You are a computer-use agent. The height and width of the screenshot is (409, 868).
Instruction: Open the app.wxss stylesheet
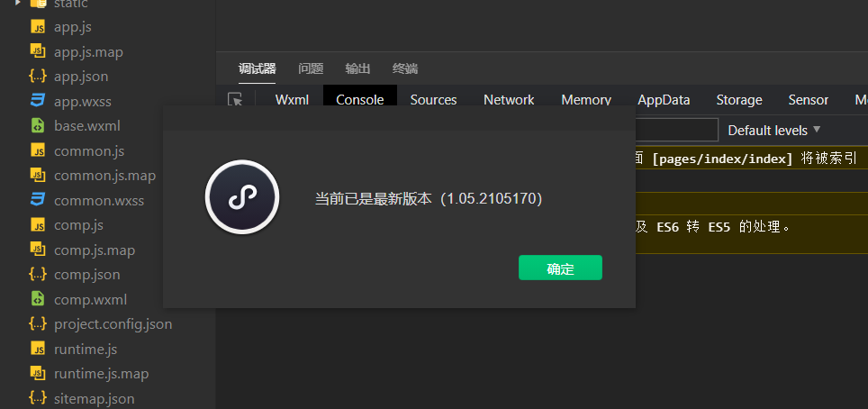click(x=83, y=102)
